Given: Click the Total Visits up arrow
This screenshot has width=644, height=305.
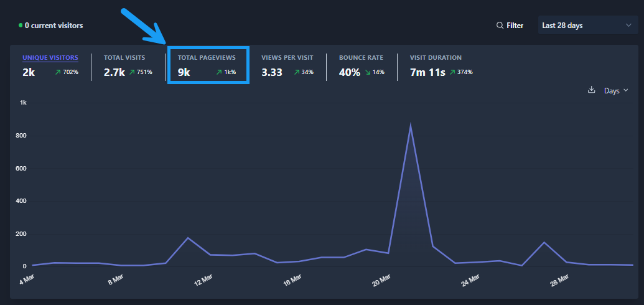Looking at the screenshot, I should pos(133,72).
